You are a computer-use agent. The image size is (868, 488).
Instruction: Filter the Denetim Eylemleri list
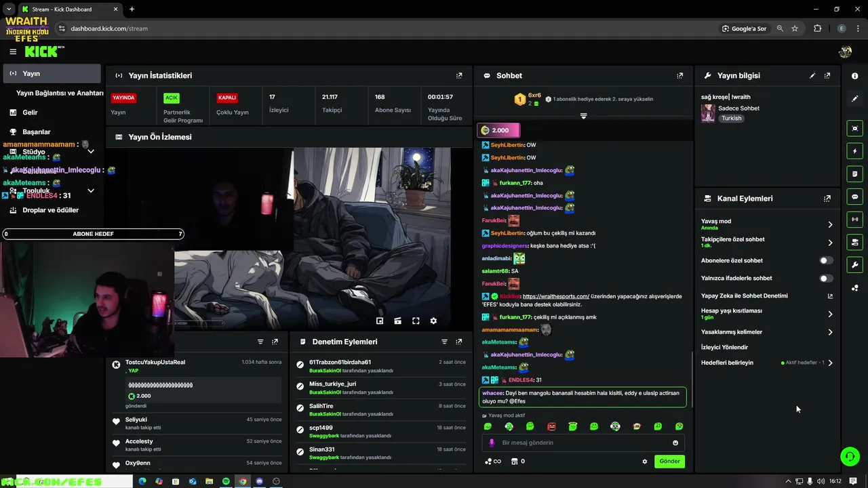point(444,342)
